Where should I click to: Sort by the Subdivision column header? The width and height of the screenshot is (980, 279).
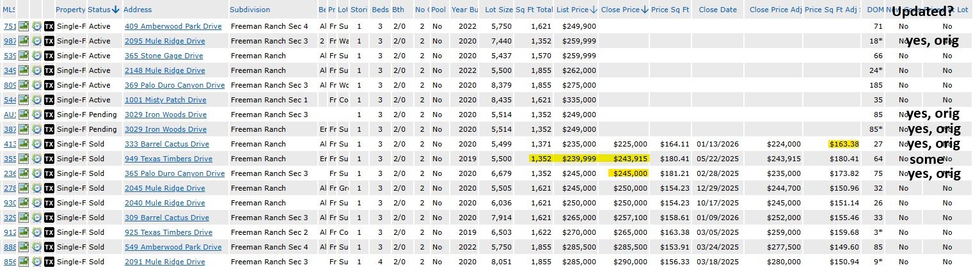(x=250, y=10)
